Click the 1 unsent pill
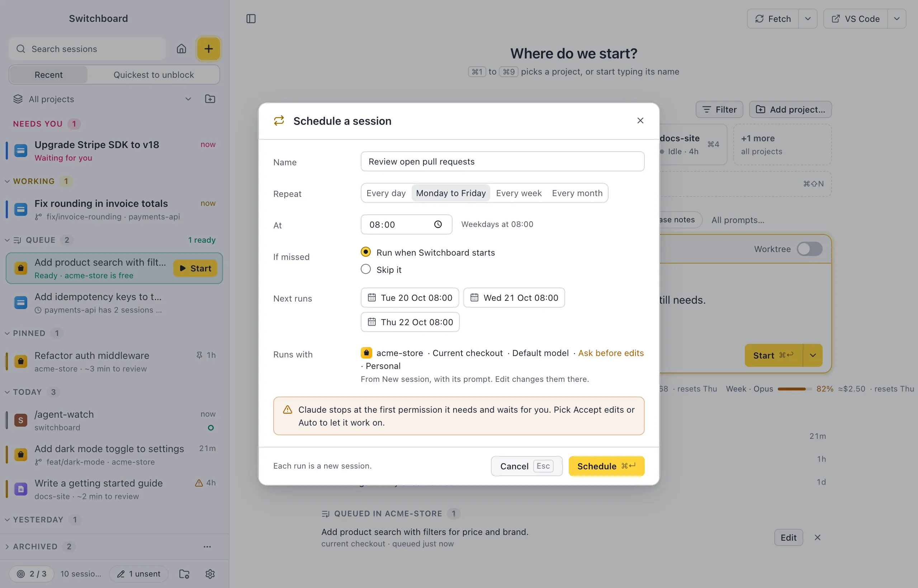 (x=139, y=574)
